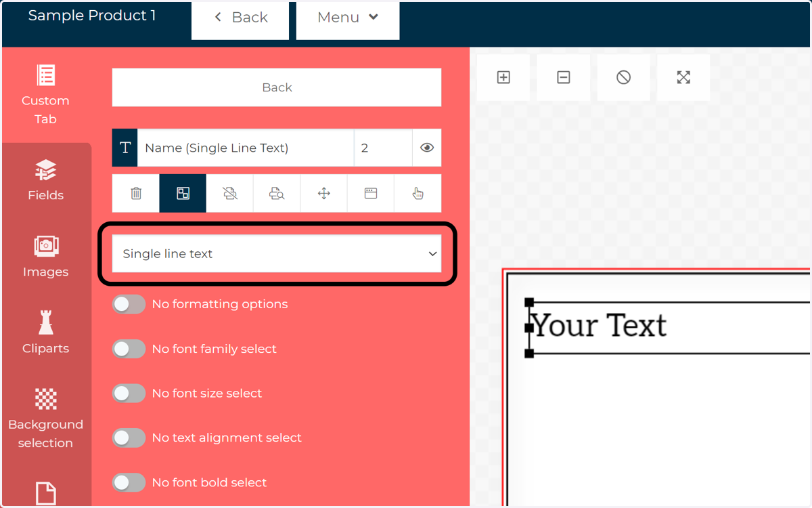Toggle the eye visibility icon
This screenshot has width=812, height=508.
click(x=427, y=148)
